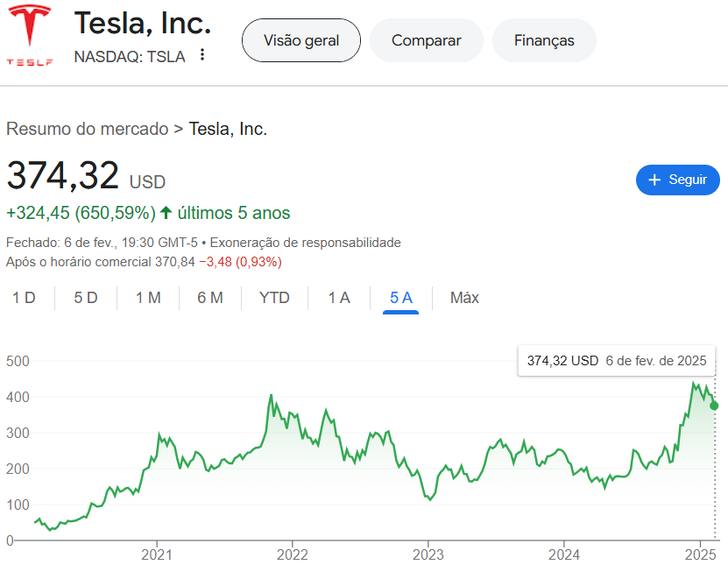Click the Seguir follow button
This screenshot has width=728, height=572.
tap(677, 180)
